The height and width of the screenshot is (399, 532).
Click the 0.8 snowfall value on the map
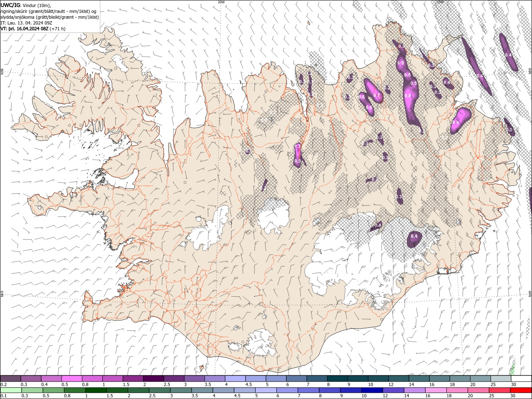click(x=408, y=96)
